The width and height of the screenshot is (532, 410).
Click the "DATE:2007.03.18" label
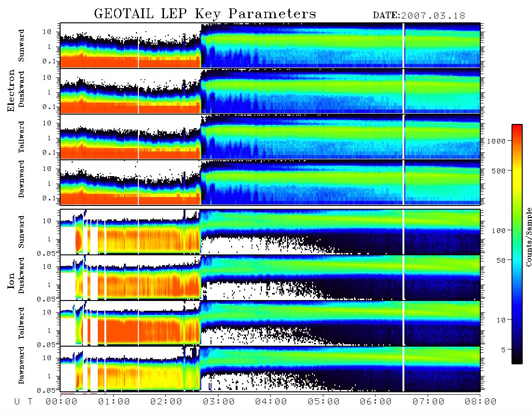pos(419,16)
